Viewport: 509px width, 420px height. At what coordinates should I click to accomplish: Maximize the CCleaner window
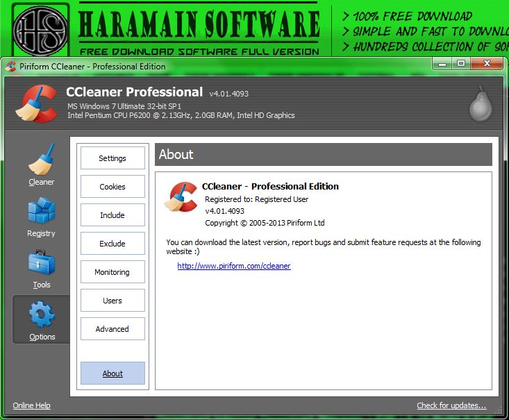(461, 64)
